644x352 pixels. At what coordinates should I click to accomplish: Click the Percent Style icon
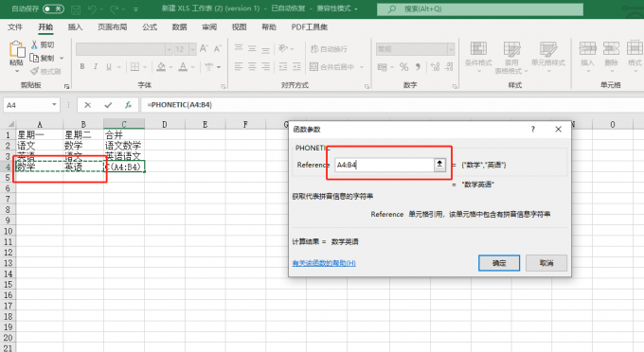pos(404,67)
